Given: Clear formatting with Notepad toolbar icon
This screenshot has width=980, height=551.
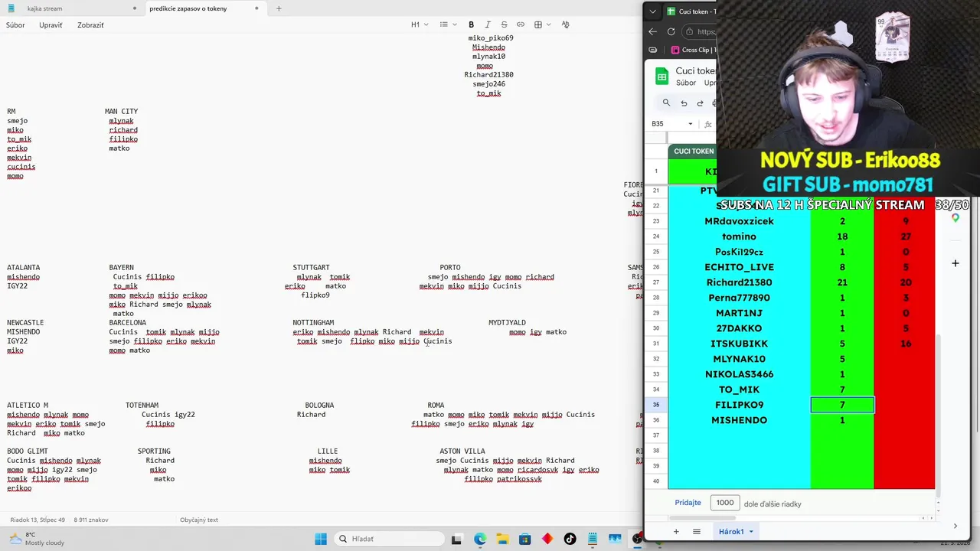Looking at the screenshot, I should pos(566,24).
